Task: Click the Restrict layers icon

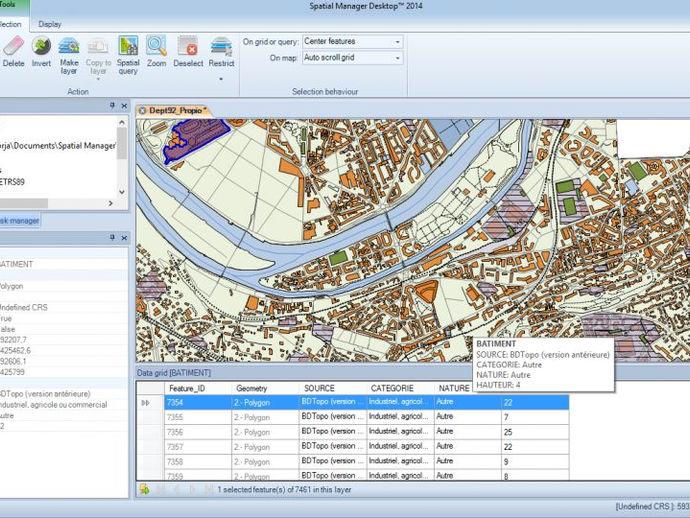Action: click(x=221, y=46)
